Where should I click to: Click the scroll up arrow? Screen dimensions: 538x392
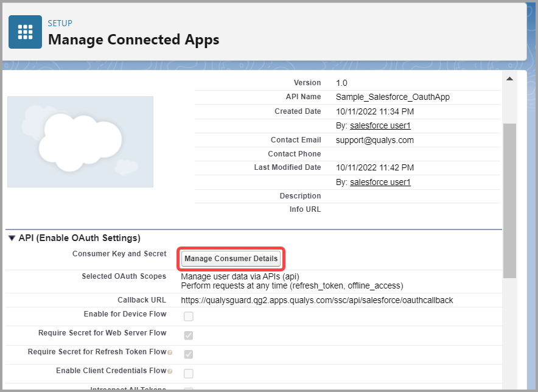pyautogui.click(x=509, y=79)
